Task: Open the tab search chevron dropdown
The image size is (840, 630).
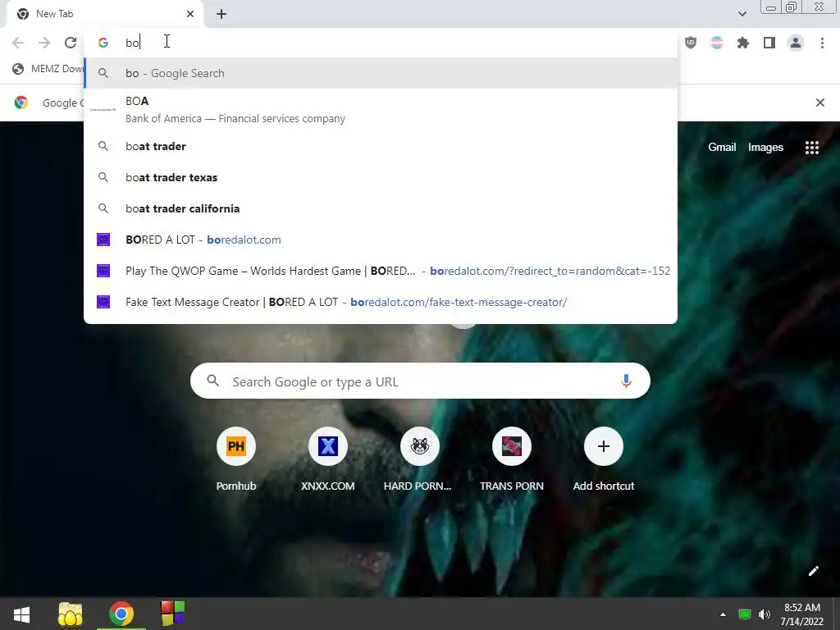Action: [x=742, y=14]
